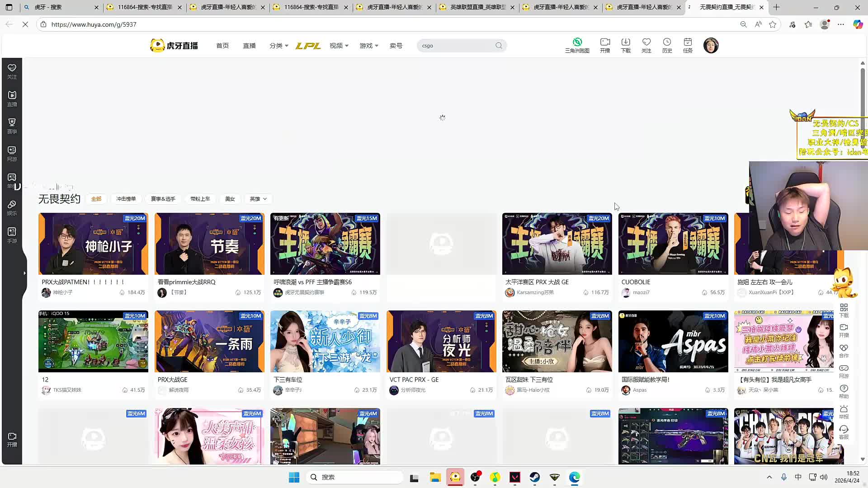Click the search magnifier icon in csgo box

pyautogui.click(x=499, y=46)
